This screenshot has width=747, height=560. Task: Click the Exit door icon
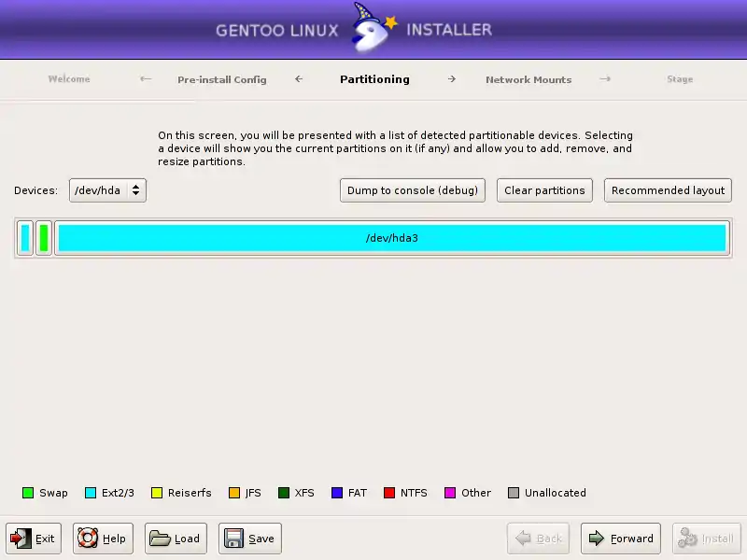click(21, 539)
